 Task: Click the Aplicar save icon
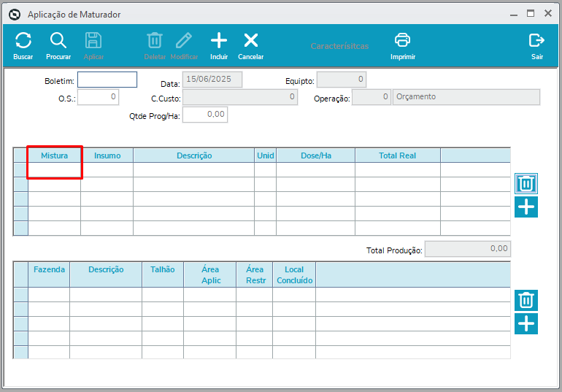click(x=93, y=40)
